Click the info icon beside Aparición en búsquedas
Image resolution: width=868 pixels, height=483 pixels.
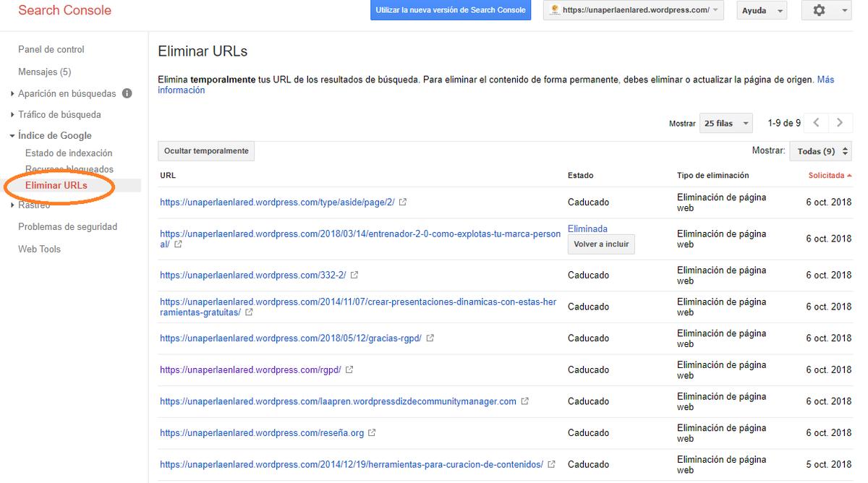127,93
